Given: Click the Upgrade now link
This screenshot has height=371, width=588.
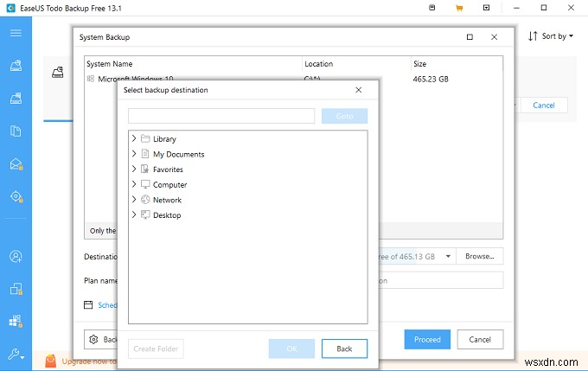Looking at the screenshot, I should (x=89, y=361).
